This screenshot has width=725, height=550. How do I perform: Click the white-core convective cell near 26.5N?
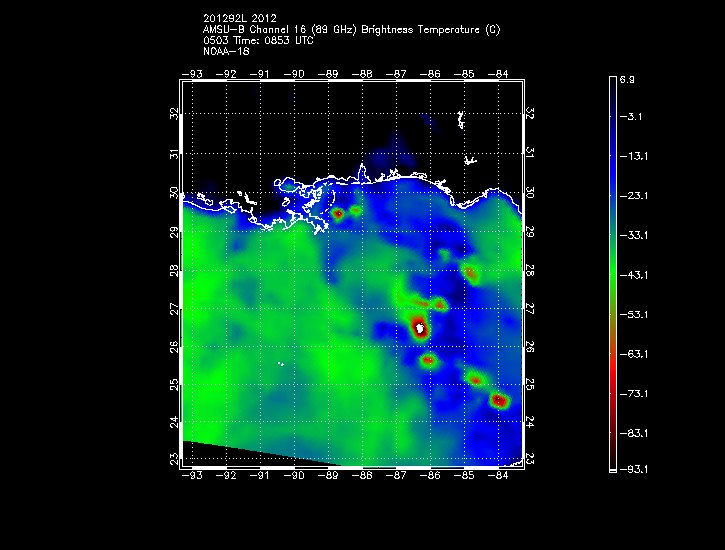pos(420,327)
